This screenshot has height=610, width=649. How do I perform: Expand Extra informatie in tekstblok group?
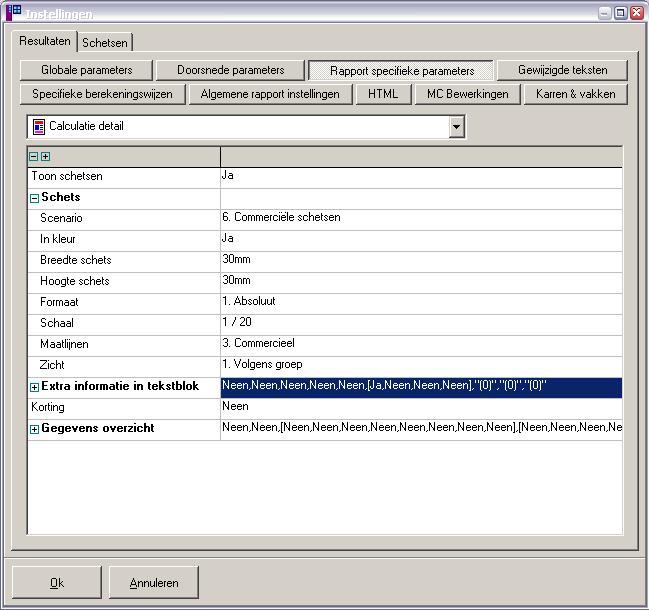[x=34, y=387]
